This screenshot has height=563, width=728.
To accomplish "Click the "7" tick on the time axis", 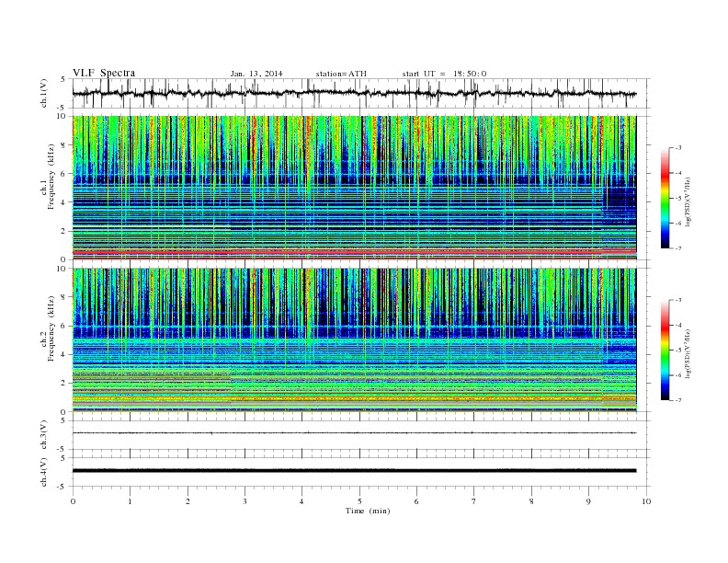I will pos(474,501).
